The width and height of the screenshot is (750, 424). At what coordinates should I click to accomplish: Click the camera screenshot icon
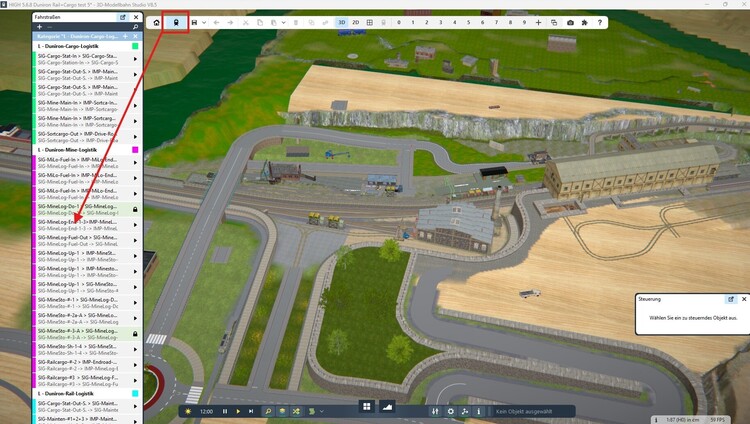point(570,22)
